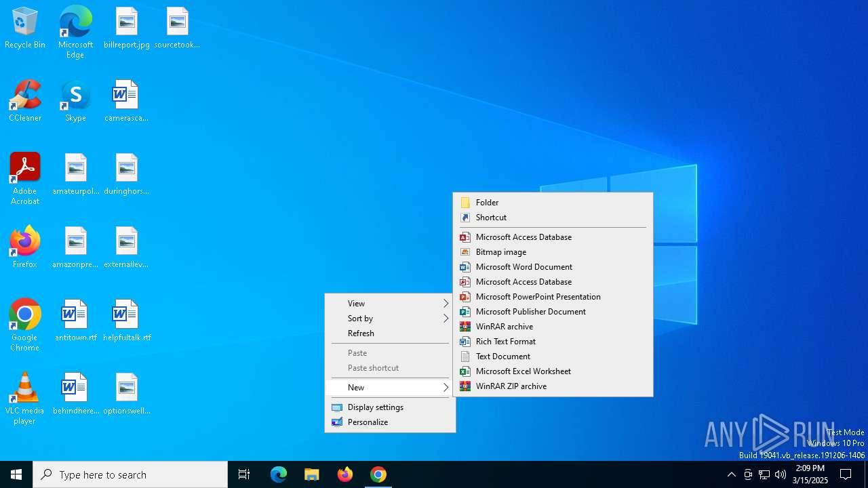
Task: Select the camerasca Word document icon
Action: point(127,102)
